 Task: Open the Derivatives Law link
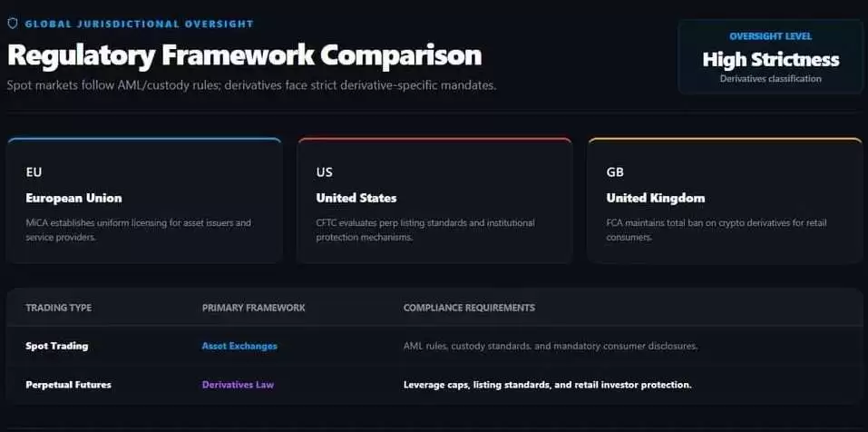coord(238,385)
